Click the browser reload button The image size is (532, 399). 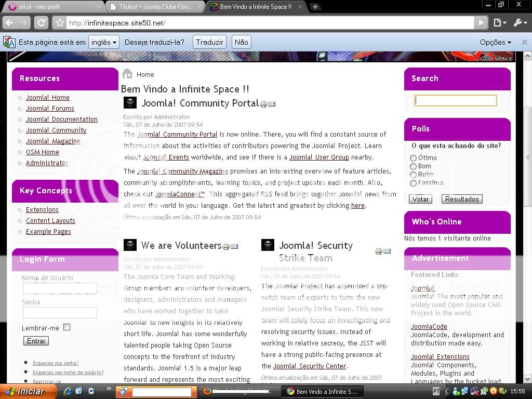click(x=41, y=22)
